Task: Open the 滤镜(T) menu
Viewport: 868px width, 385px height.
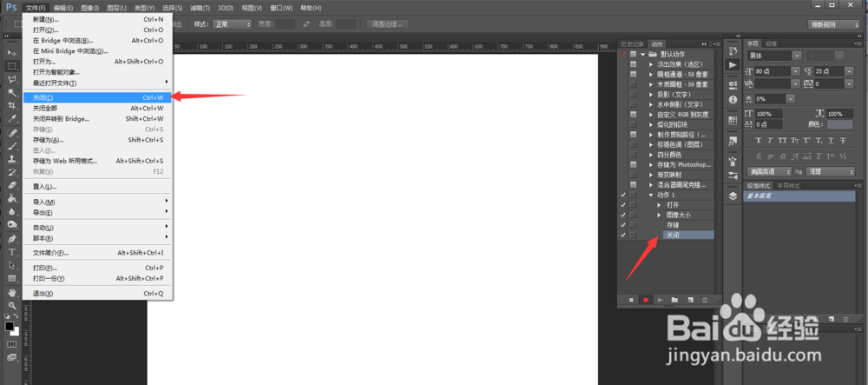Action: 200,8
